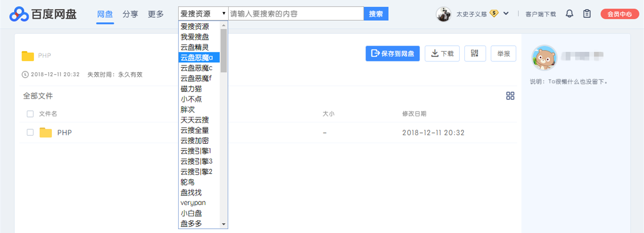
Task: Click username 太史子义慈
Action: (471, 14)
